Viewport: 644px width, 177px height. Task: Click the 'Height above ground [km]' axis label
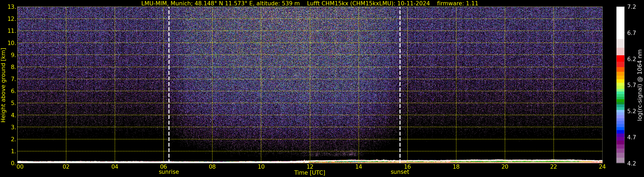(x=3, y=85)
